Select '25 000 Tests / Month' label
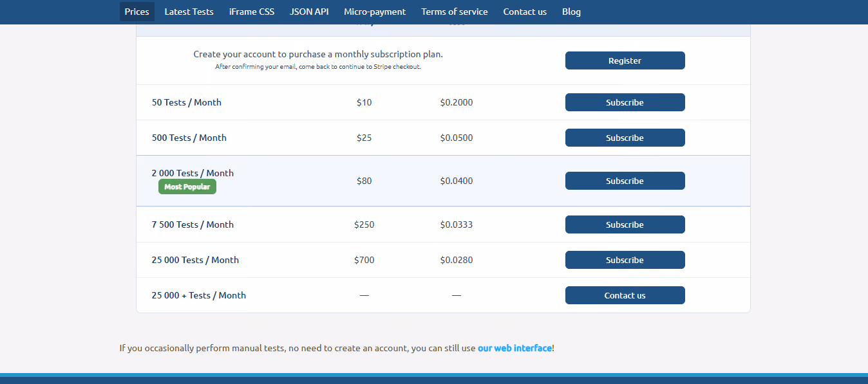This screenshot has width=868, height=384. coord(195,260)
